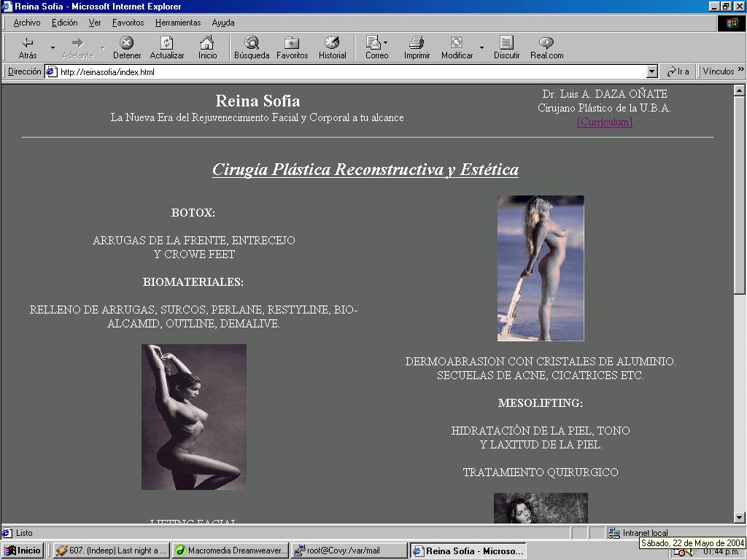Follow the [Curriculum] link

tap(605, 122)
